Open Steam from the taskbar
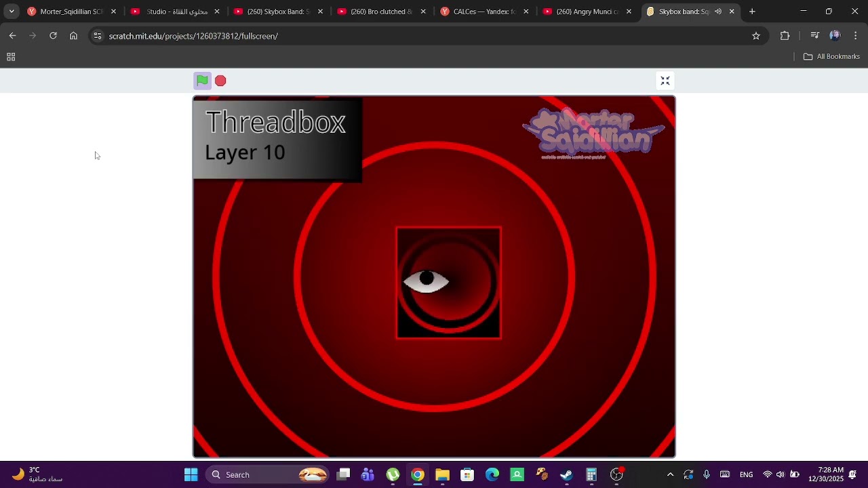This screenshot has width=868, height=488. pos(567,474)
